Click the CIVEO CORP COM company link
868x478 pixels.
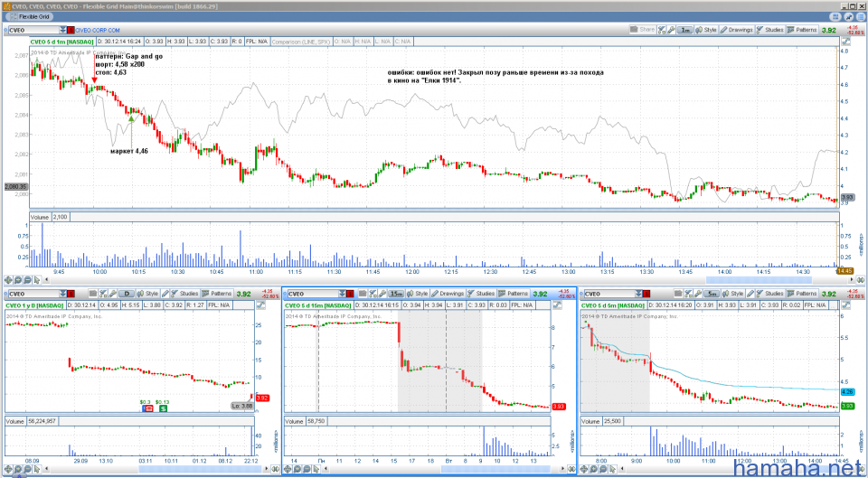[x=98, y=31]
